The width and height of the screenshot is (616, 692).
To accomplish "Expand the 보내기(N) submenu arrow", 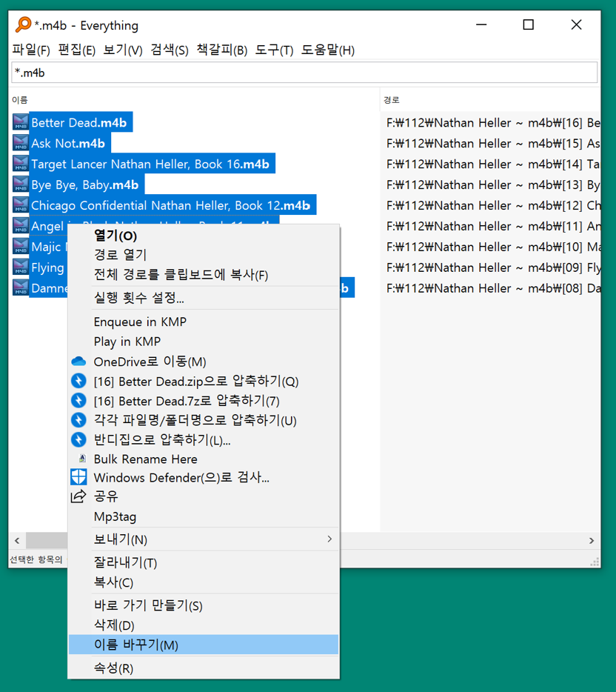I will (329, 539).
